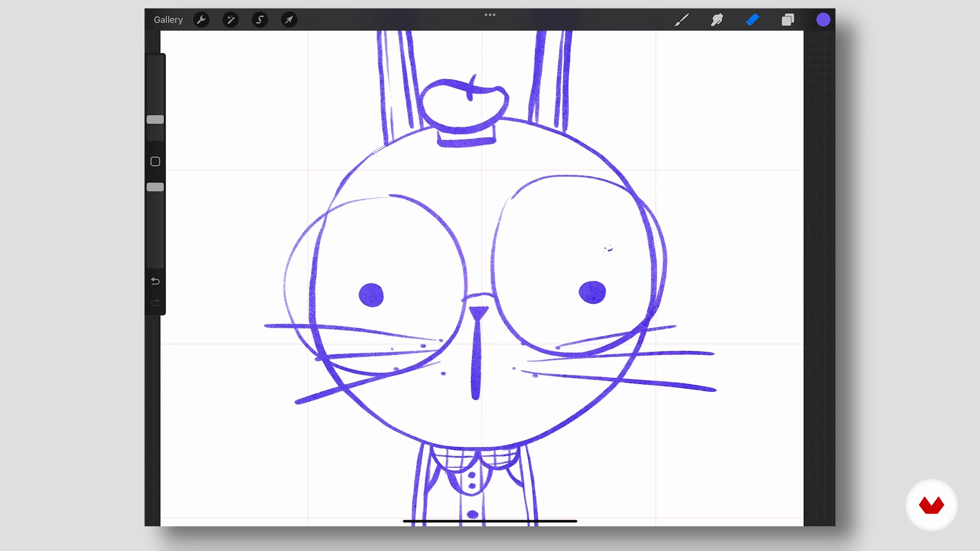Activate the Selection tool
Viewport: 980px width, 551px height.
point(260,20)
